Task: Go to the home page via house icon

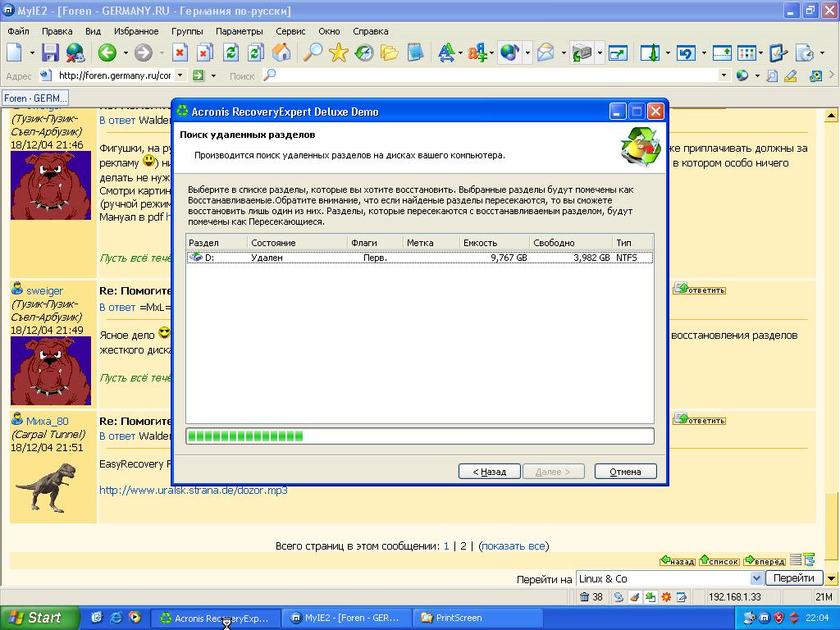Action: pyautogui.click(x=282, y=52)
